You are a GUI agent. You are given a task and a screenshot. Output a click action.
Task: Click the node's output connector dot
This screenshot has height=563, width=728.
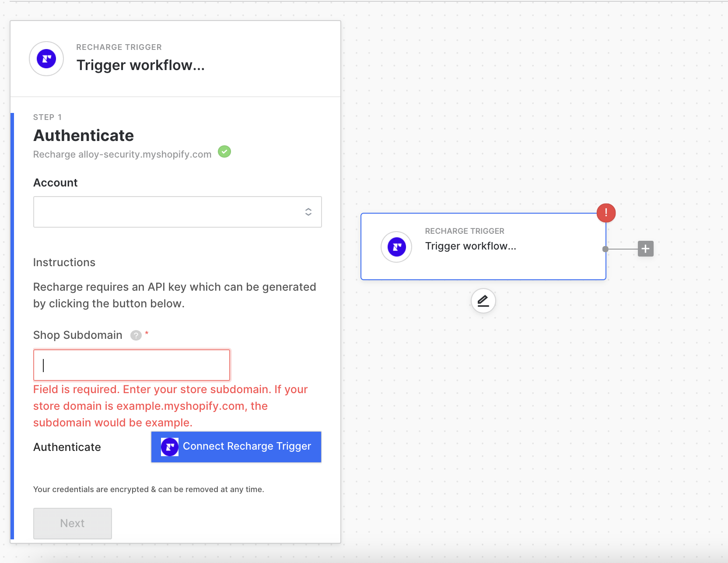(605, 249)
